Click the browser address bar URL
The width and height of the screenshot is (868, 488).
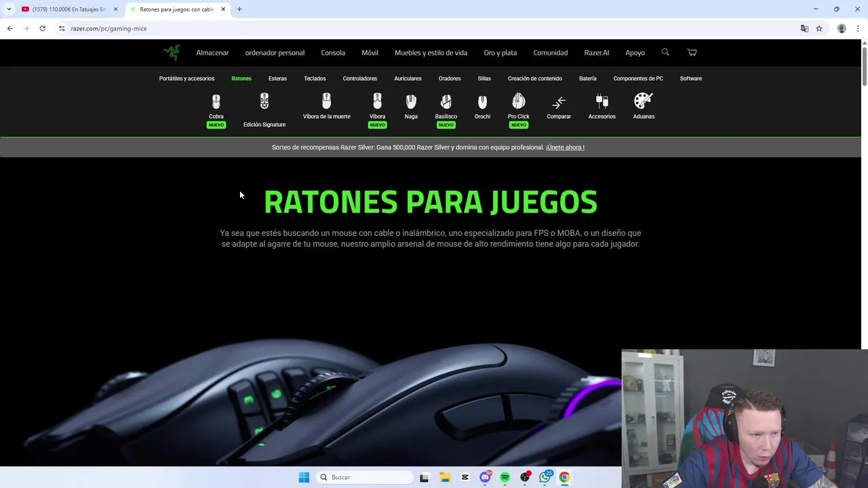tap(108, 28)
